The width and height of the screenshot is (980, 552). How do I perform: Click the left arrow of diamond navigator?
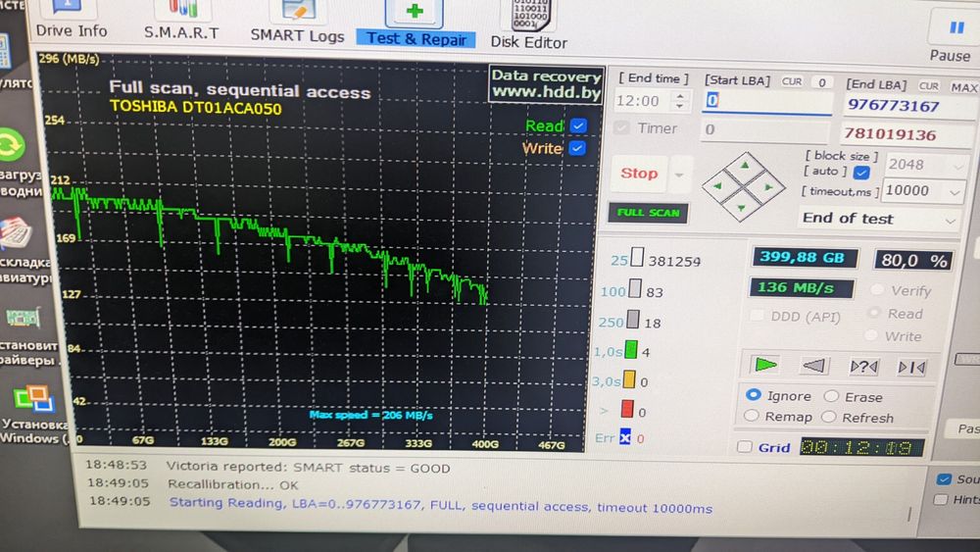tap(718, 185)
